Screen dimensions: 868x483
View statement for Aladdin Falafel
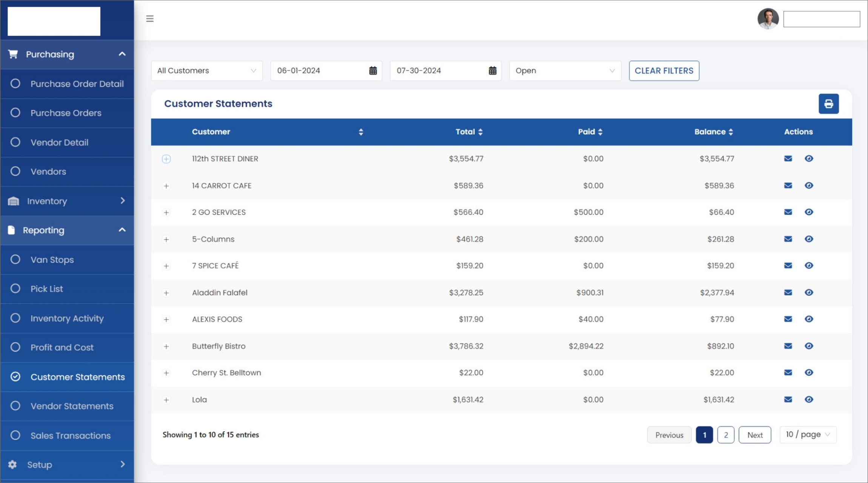pyautogui.click(x=809, y=292)
